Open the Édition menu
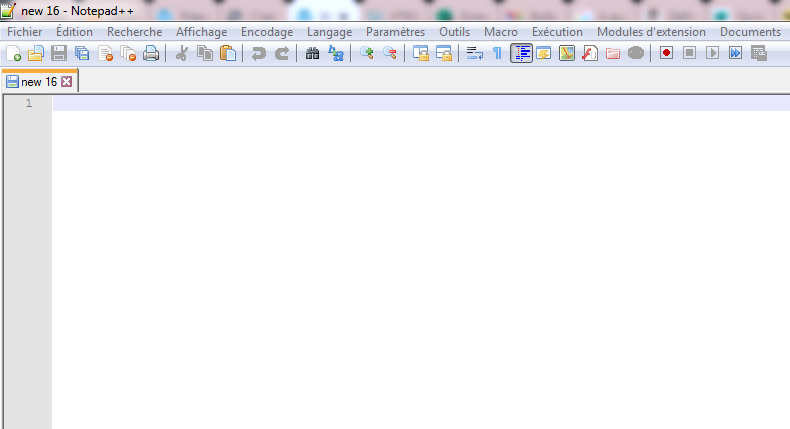The width and height of the screenshot is (790, 429). (x=75, y=32)
